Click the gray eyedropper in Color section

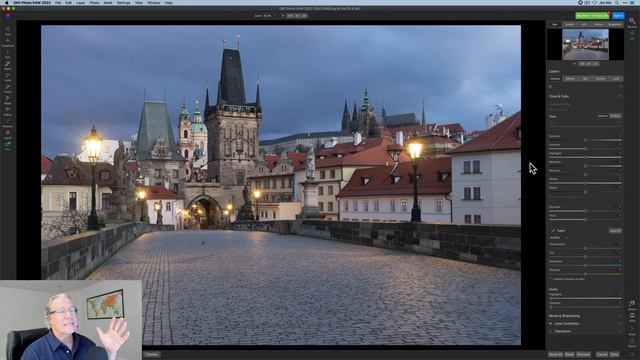pyautogui.click(x=553, y=231)
